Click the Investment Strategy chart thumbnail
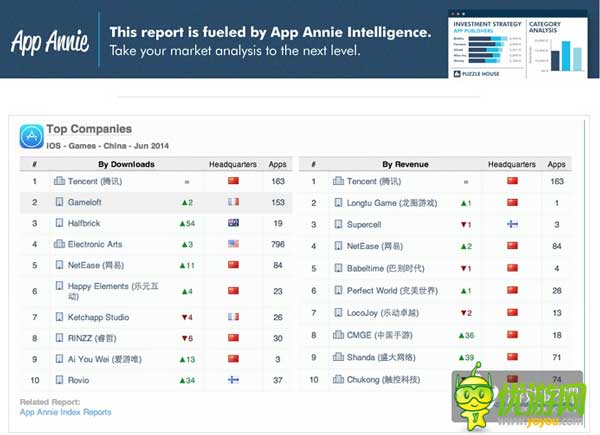 486,42
